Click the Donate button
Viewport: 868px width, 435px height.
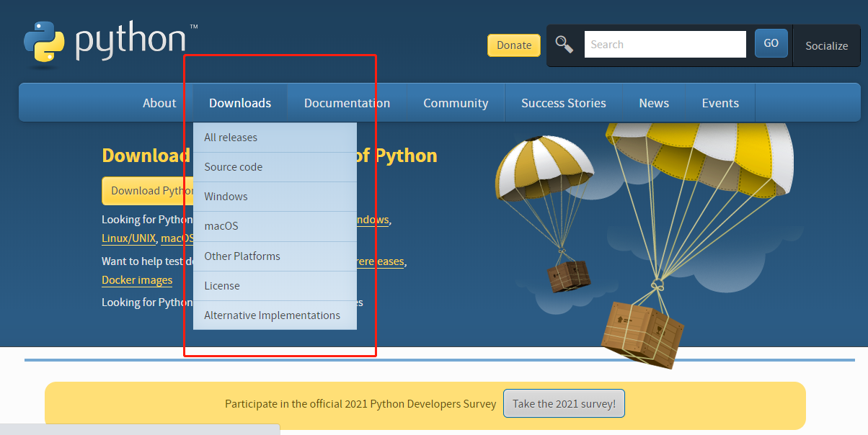pos(514,45)
